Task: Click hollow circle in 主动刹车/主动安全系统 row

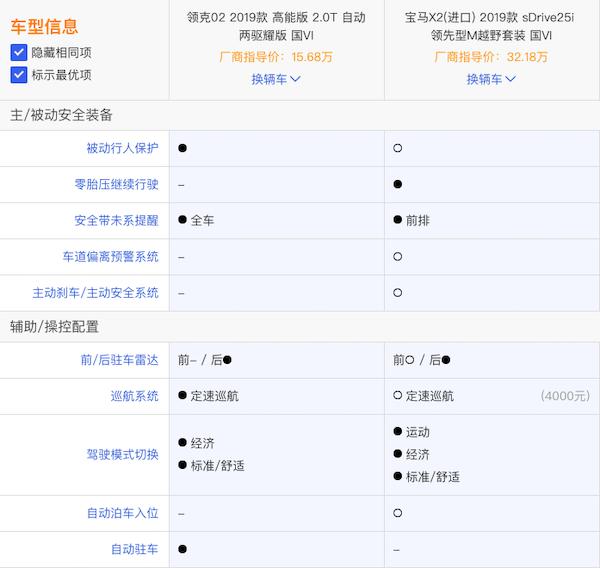Action: (x=398, y=293)
